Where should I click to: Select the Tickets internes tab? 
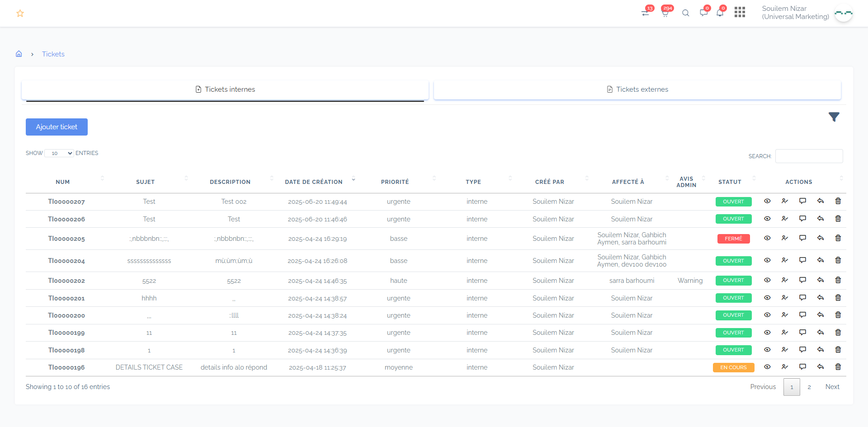click(x=225, y=89)
